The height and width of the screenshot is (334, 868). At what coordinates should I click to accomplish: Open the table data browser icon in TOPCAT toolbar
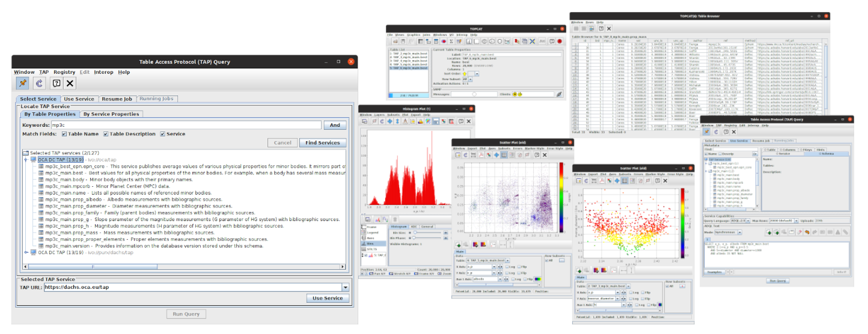[x=421, y=41]
